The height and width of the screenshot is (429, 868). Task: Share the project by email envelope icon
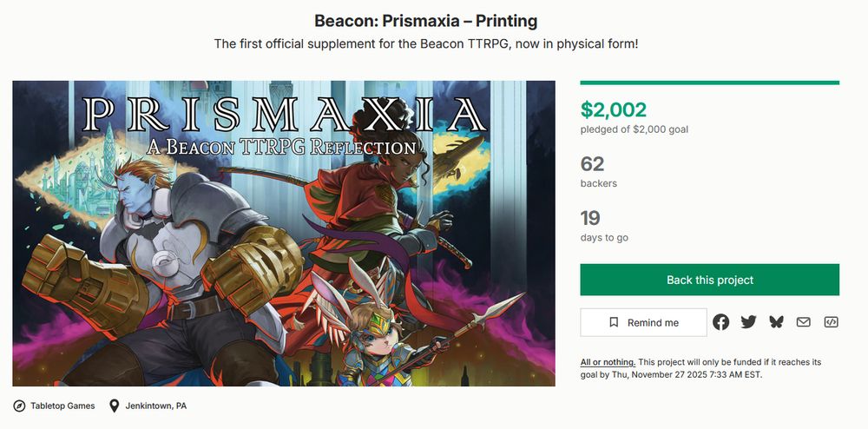tap(804, 322)
